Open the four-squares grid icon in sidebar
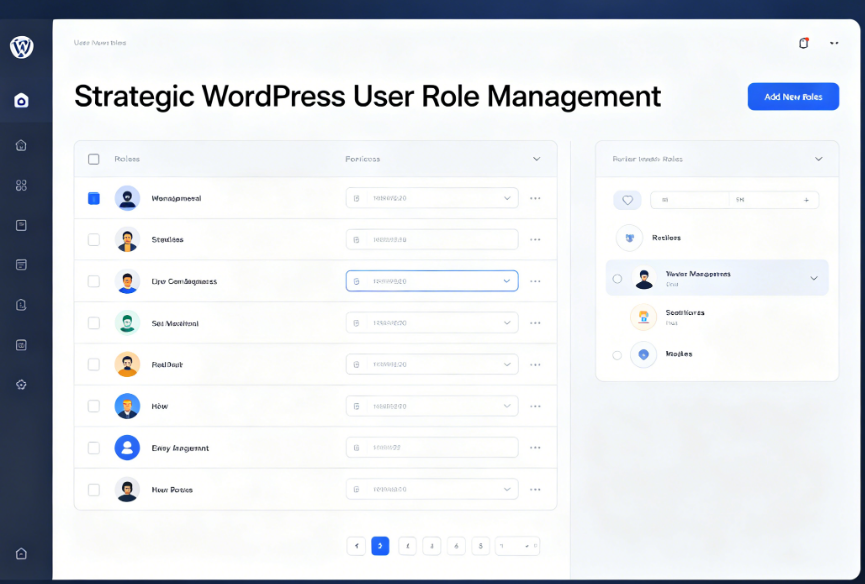This screenshot has width=865, height=584. click(x=21, y=185)
